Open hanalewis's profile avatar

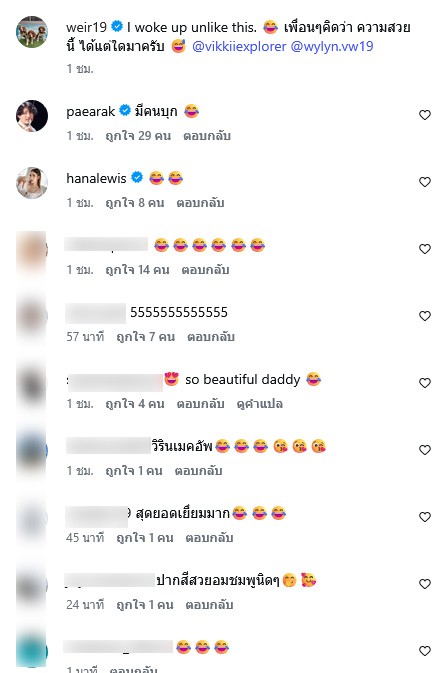[x=32, y=183]
